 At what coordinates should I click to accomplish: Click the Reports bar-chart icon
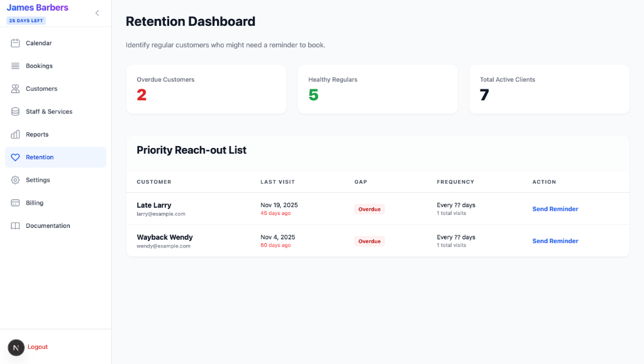click(x=15, y=134)
